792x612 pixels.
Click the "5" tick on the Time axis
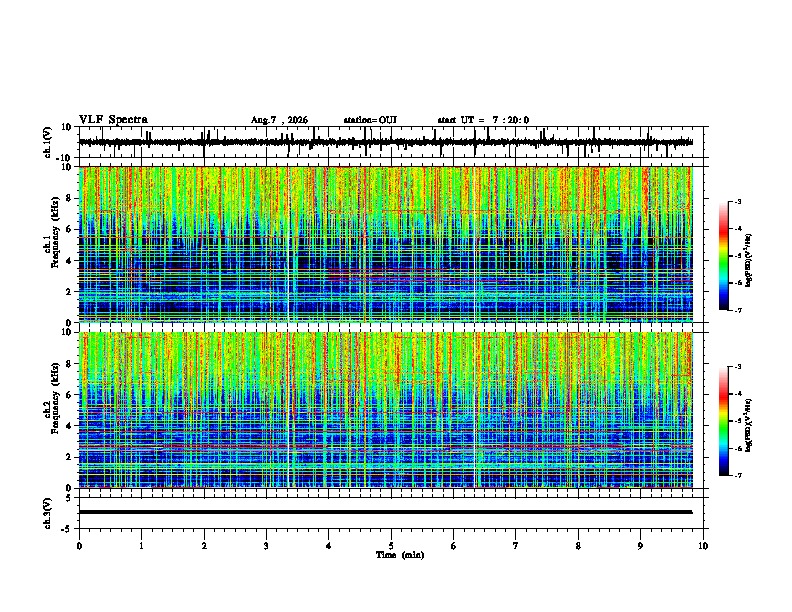pos(391,546)
